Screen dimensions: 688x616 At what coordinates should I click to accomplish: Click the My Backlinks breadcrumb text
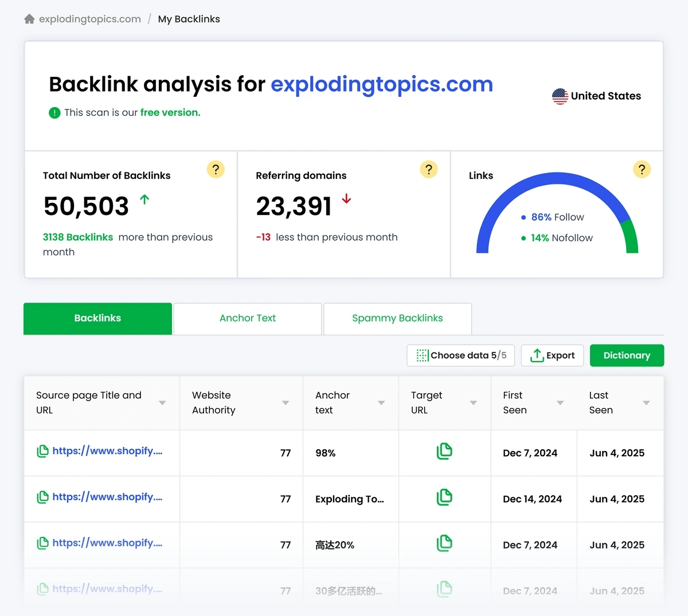click(189, 19)
